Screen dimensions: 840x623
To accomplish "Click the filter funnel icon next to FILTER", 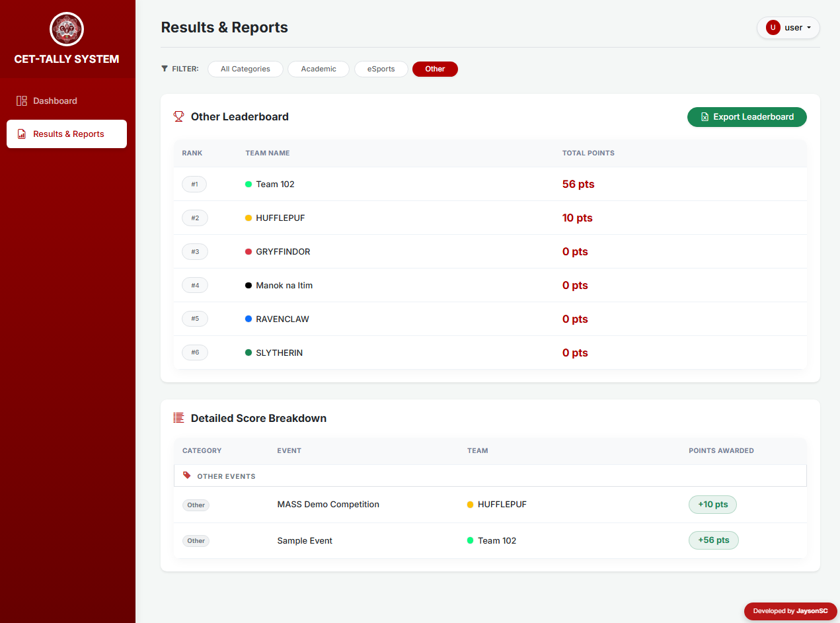I will click(165, 69).
